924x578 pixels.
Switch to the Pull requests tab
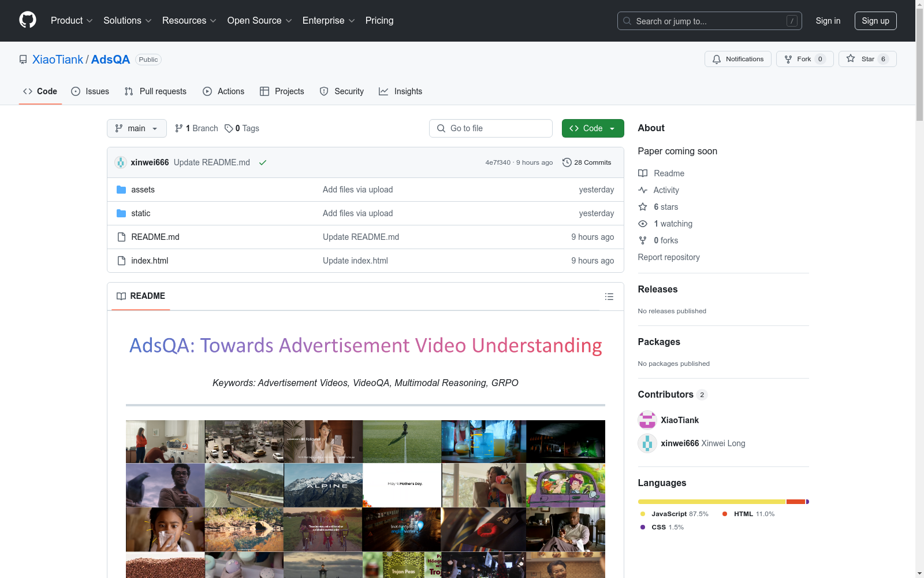(155, 91)
